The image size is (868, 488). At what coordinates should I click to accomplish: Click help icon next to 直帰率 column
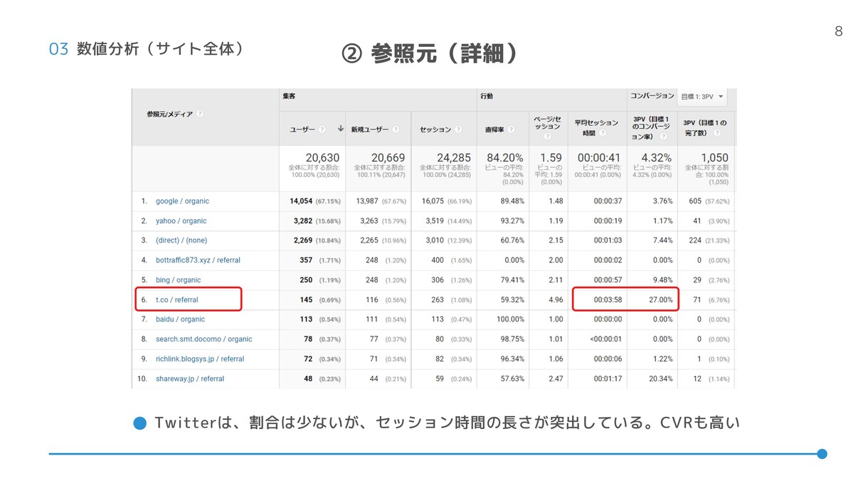point(511,129)
